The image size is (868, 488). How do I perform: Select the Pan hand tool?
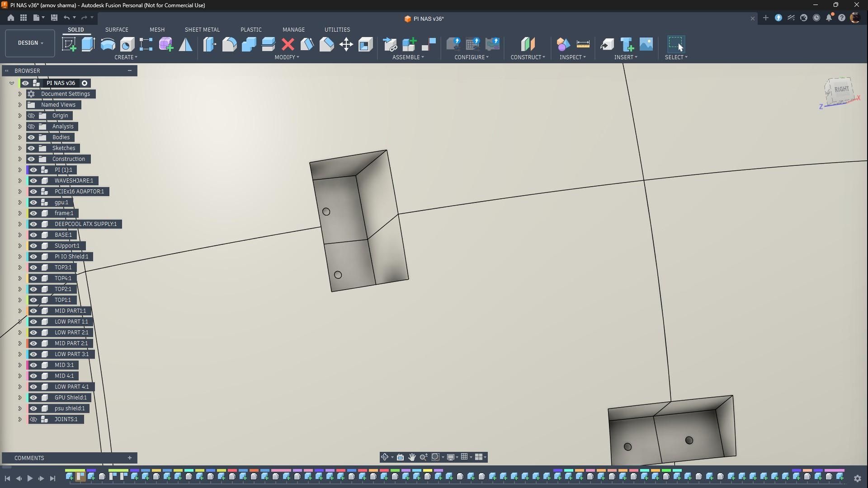pos(412,457)
